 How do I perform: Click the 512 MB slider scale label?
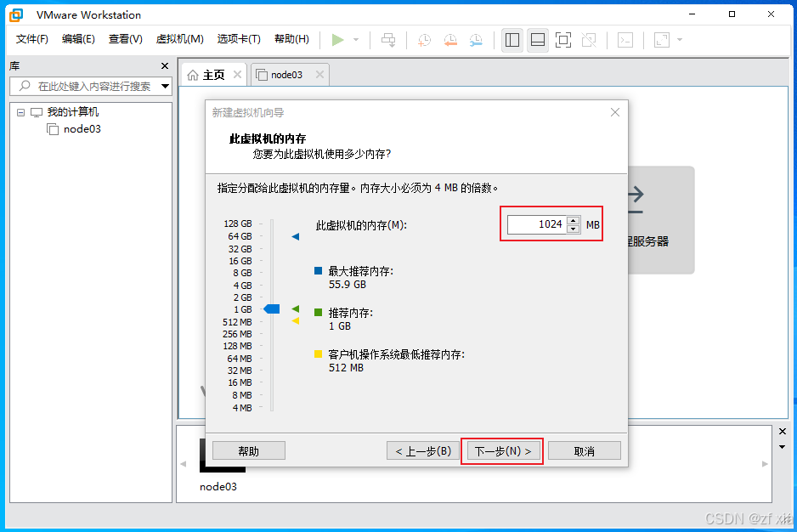(237, 322)
